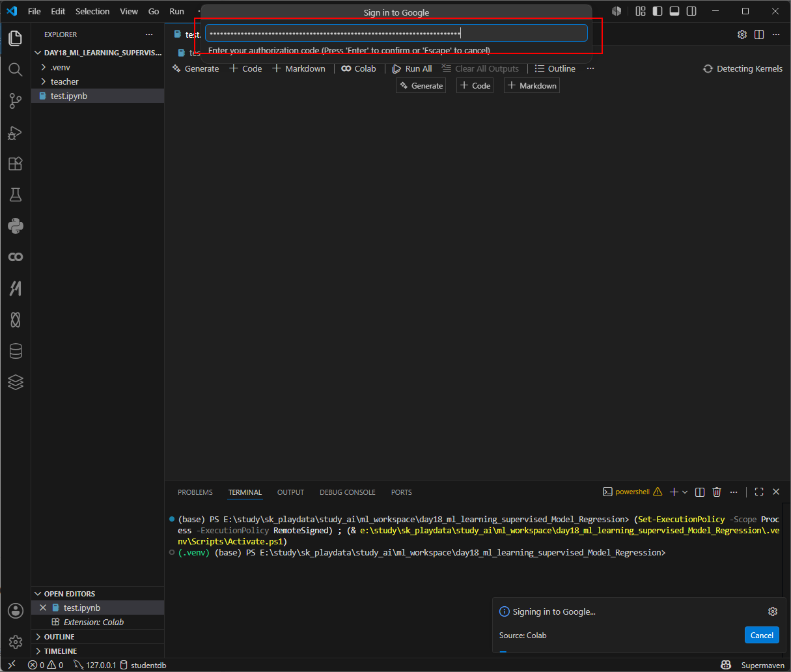Open the terminal panel More Actions ellipsis
This screenshot has width=791, height=672.
click(734, 492)
